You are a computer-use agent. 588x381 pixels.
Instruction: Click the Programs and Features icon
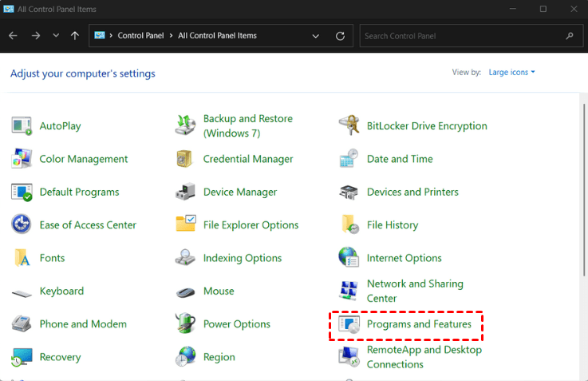(x=349, y=324)
